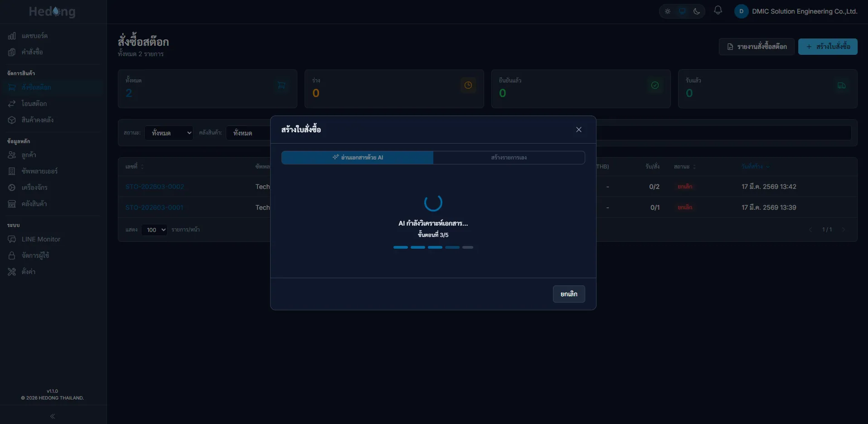Open the แดชบอร์ด dashboard icon in sidebar
The width and height of the screenshot is (868, 424).
click(x=12, y=36)
